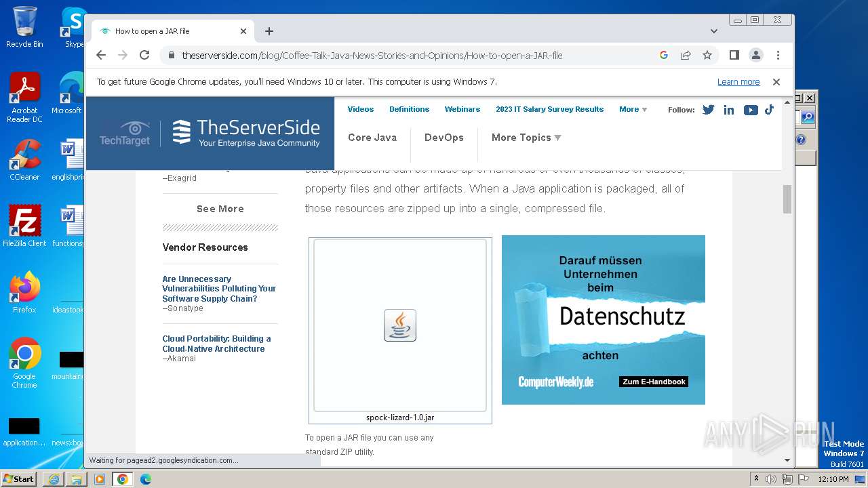Click the Zum E-Handbook ad button
The width and height of the screenshot is (868, 488).
[x=654, y=382]
